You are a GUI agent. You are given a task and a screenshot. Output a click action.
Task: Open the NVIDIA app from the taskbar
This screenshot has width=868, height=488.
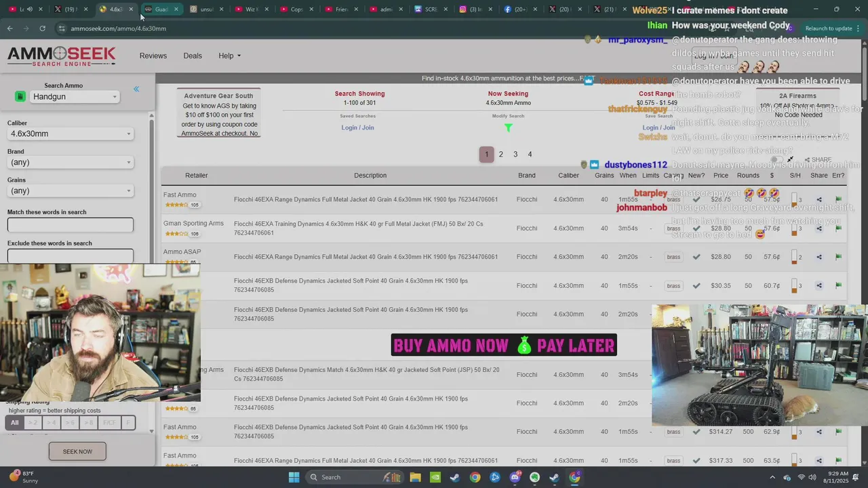pyautogui.click(x=435, y=477)
